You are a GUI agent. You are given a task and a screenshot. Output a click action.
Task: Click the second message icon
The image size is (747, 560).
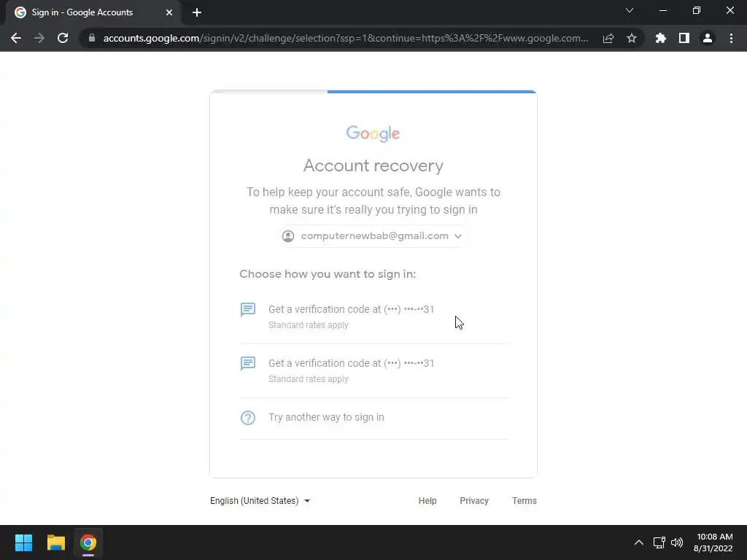click(248, 363)
